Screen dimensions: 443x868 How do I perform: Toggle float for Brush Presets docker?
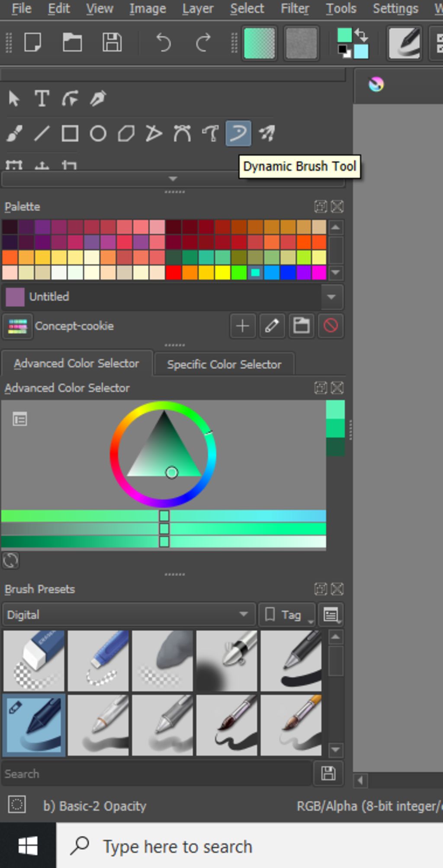[321, 589]
